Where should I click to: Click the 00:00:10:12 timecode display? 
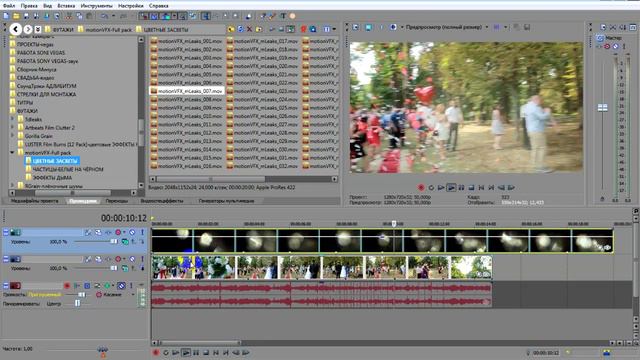click(124, 218)
